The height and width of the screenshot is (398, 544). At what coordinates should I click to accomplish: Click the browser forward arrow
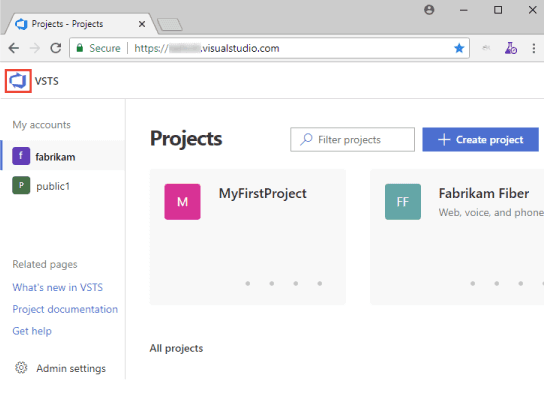tap(35, 48)
